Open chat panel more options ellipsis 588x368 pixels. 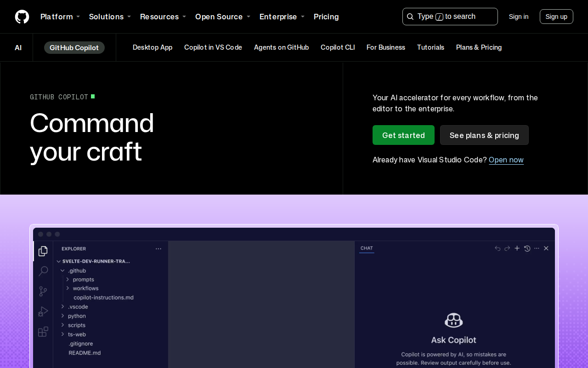tap(537, 248)
